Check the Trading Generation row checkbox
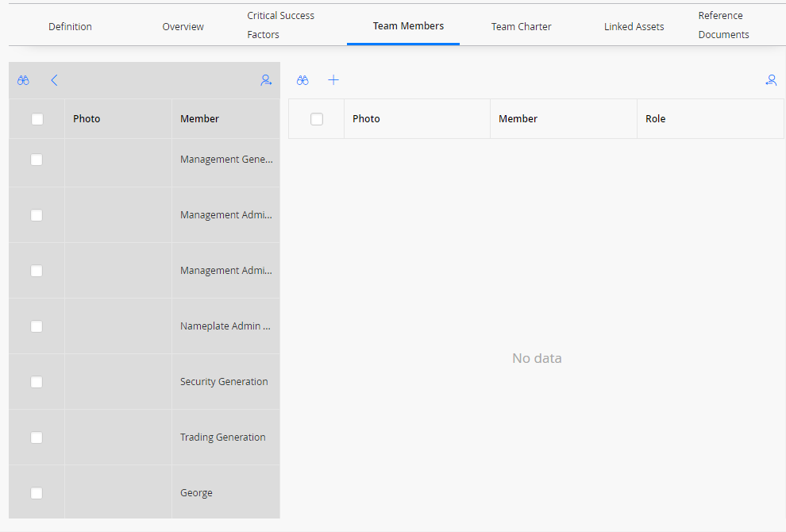Viewport: 786px width, 532px height. (37, 438)
